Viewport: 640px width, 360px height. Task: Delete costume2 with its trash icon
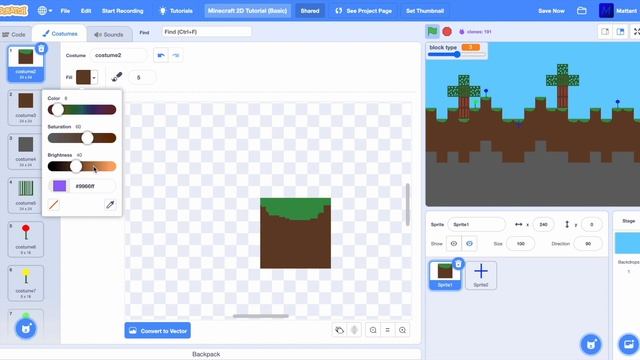tap(41, 49)
